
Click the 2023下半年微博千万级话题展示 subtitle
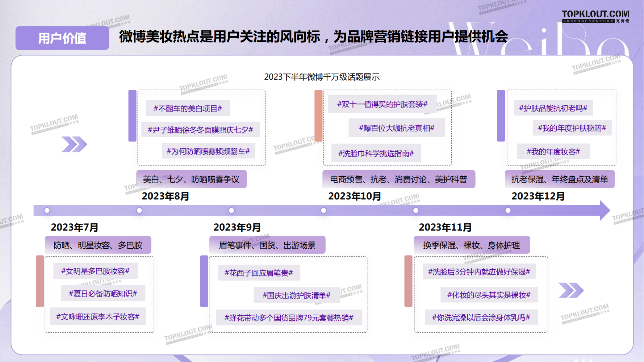pyautogui.click(x=322, y=77)
